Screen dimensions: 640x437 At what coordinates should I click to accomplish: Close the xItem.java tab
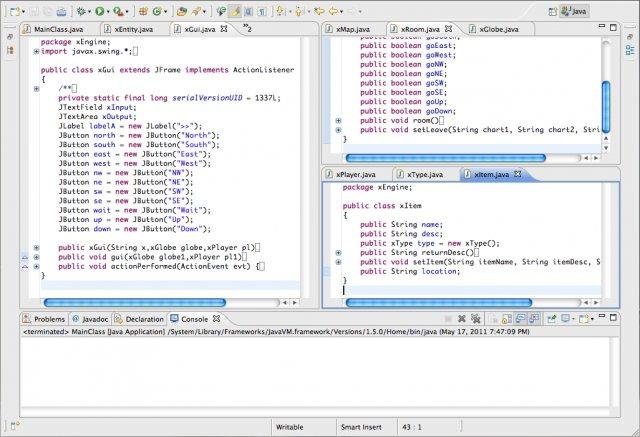pos(518,174)
